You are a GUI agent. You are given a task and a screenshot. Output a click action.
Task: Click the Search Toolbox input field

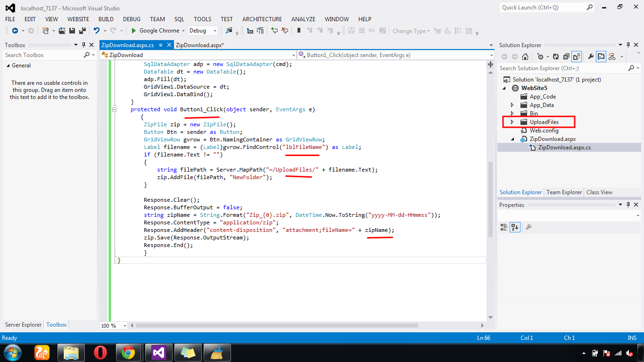(x=43, y=55)
